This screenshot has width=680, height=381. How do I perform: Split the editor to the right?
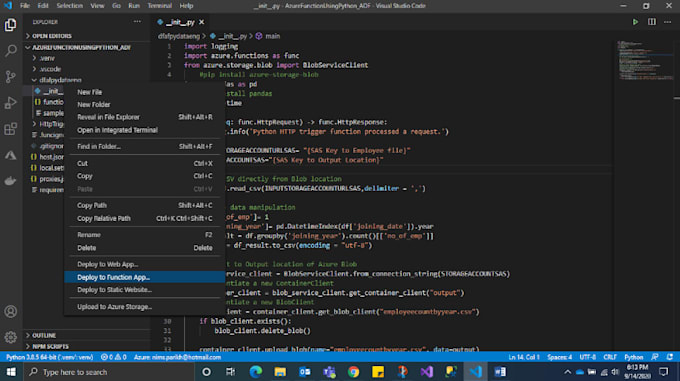coord(652,22)
